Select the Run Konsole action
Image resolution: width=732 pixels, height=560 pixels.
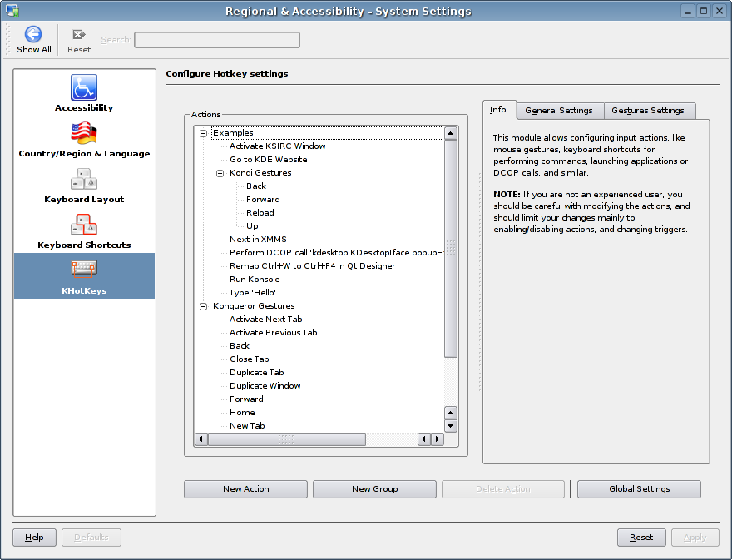click(x=255, y=280)
